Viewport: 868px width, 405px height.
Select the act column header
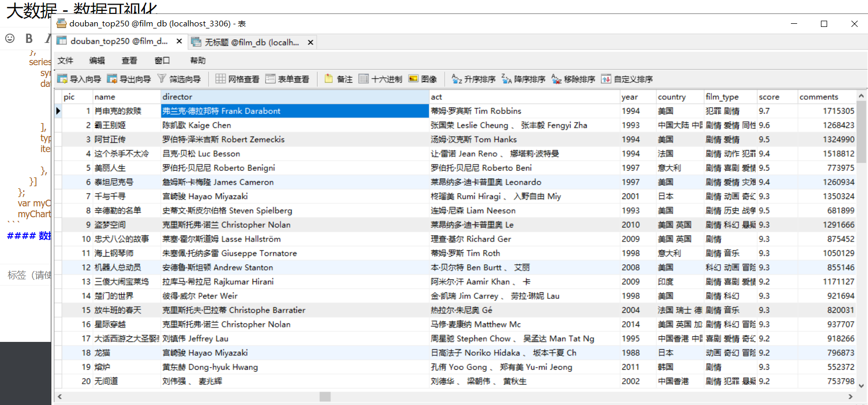pos(525,97)
